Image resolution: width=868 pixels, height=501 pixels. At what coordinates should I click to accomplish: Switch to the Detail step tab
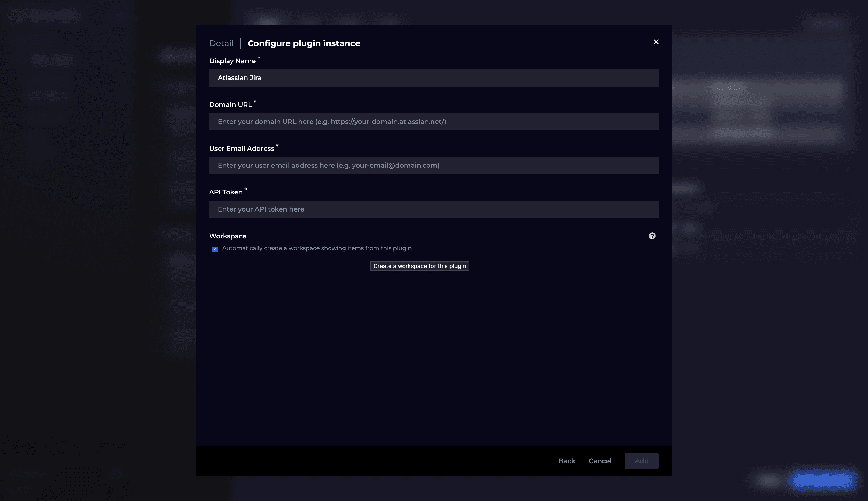click(x=221, y=43)
